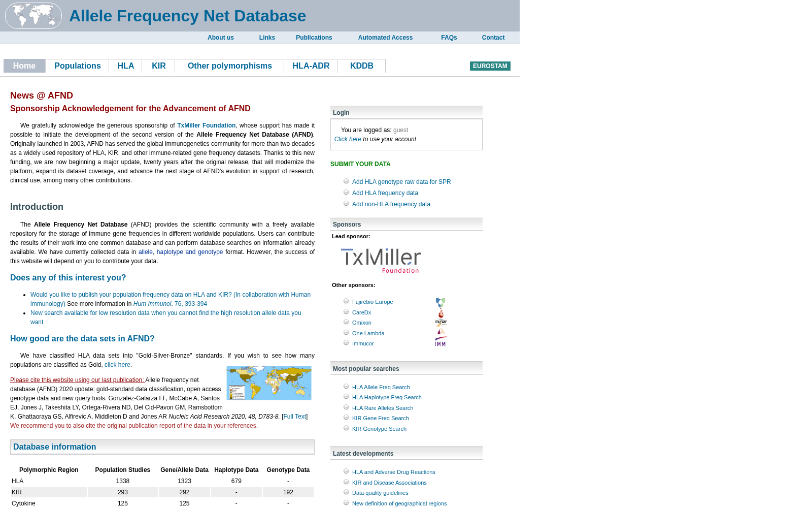Image resolution: width=812 pixels, height=508 pixels.
Task: Open the new low resolution search link
Action: (166, 317)
